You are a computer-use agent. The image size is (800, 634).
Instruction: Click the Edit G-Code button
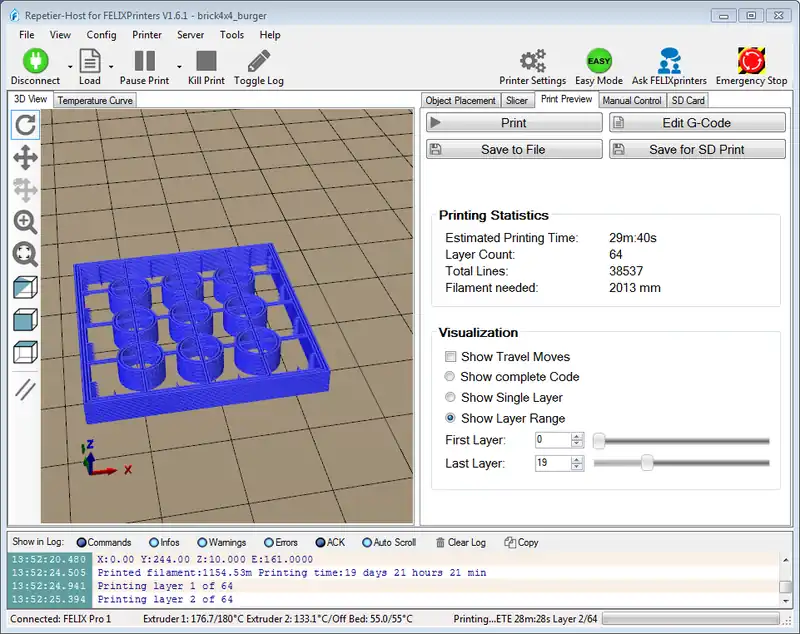coord(697,123)
